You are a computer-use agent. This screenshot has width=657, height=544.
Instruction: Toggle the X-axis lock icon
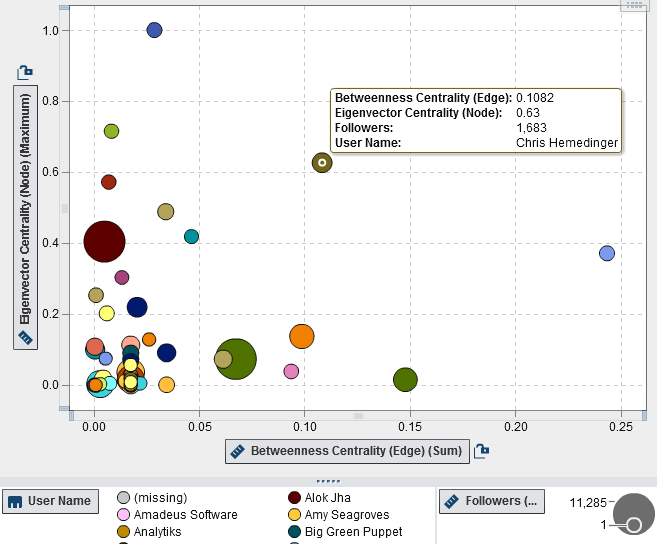481,451
